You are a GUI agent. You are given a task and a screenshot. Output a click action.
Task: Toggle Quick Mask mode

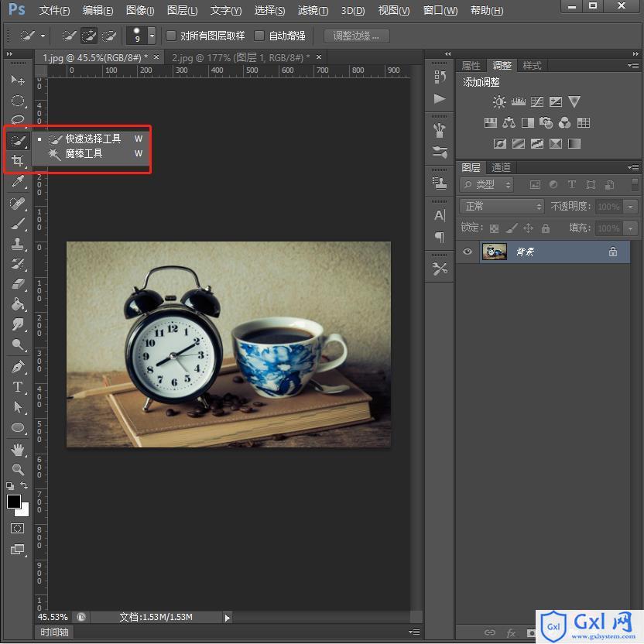17,528
